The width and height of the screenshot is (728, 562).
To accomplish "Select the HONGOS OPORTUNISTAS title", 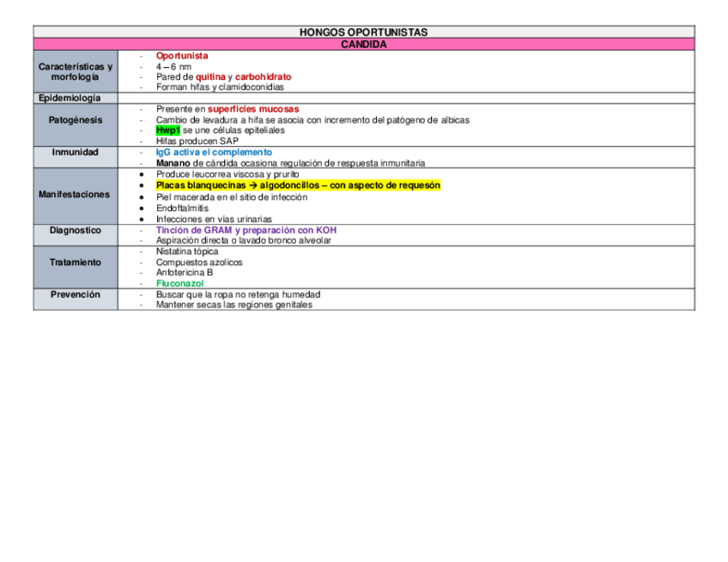I will 363,32.
